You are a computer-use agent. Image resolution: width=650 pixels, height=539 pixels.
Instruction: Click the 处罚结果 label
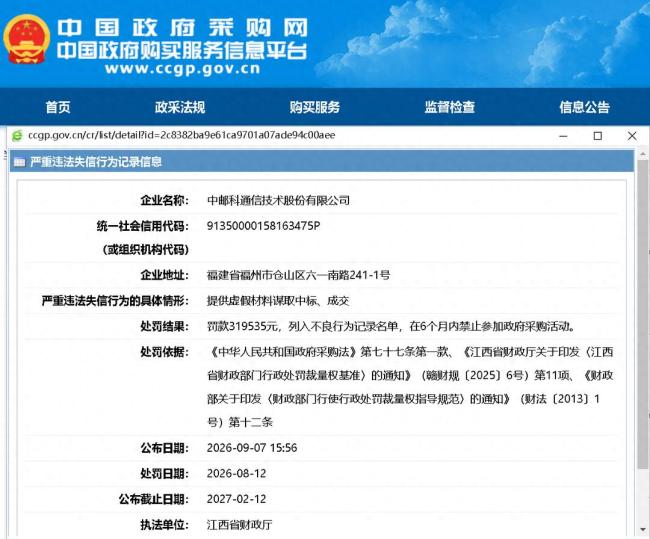coord(165,326)
